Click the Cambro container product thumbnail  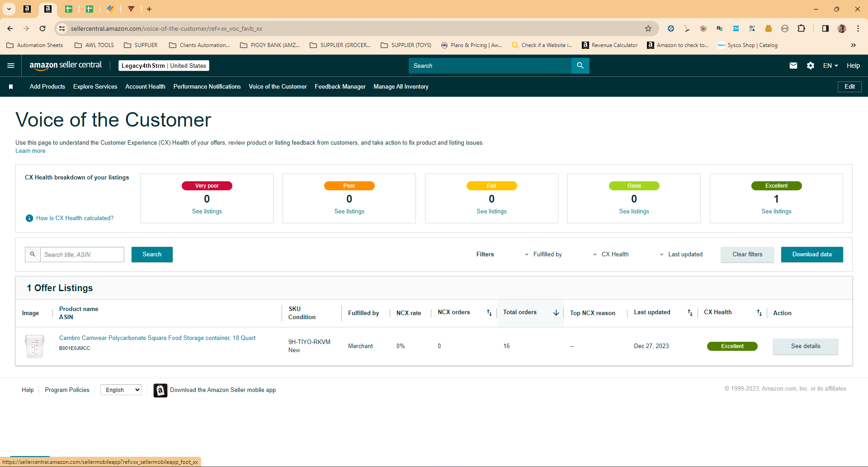tap(34, 346)
